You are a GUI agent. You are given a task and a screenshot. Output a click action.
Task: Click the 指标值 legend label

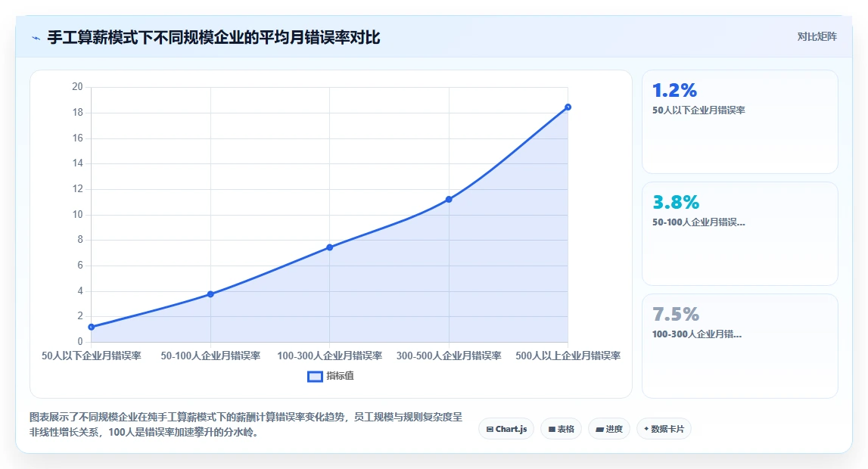click(x=340, y=376)
